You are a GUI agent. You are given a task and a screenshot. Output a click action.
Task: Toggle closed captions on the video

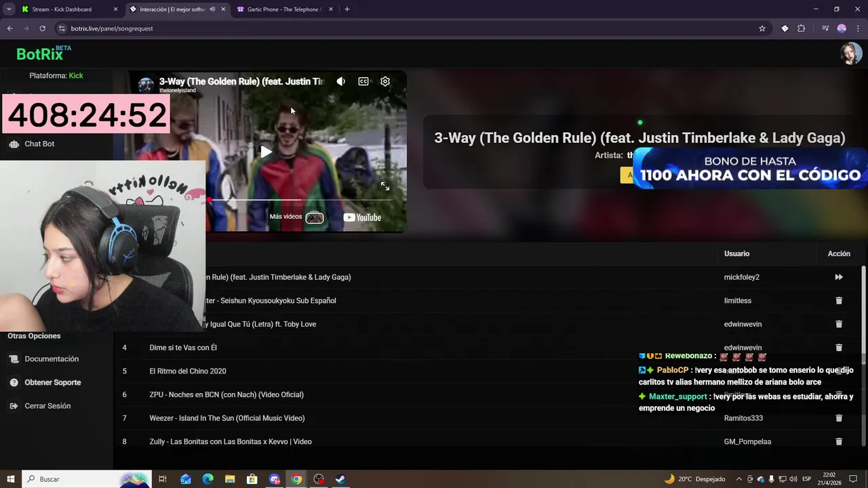point(363,81)
